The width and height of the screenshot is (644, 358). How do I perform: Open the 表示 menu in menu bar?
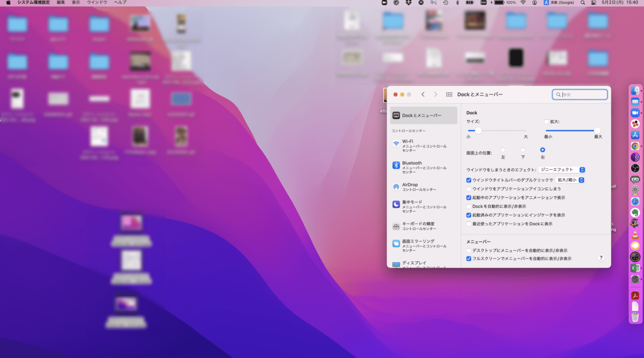(x=76, y=3)
